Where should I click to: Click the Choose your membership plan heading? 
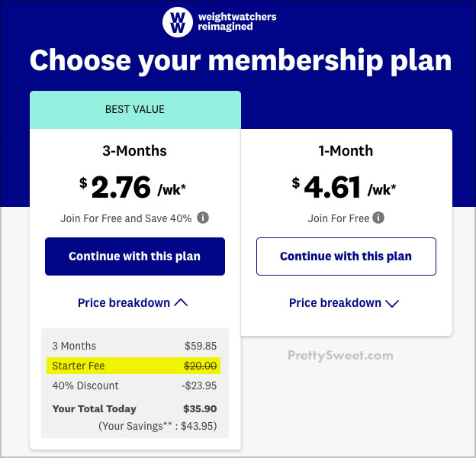tap(241, 61)
